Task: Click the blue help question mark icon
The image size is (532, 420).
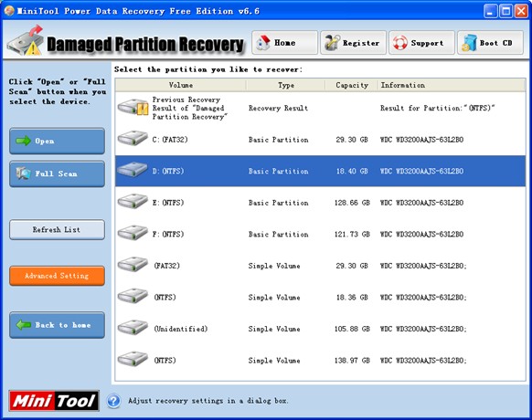Action: [113, 401]
